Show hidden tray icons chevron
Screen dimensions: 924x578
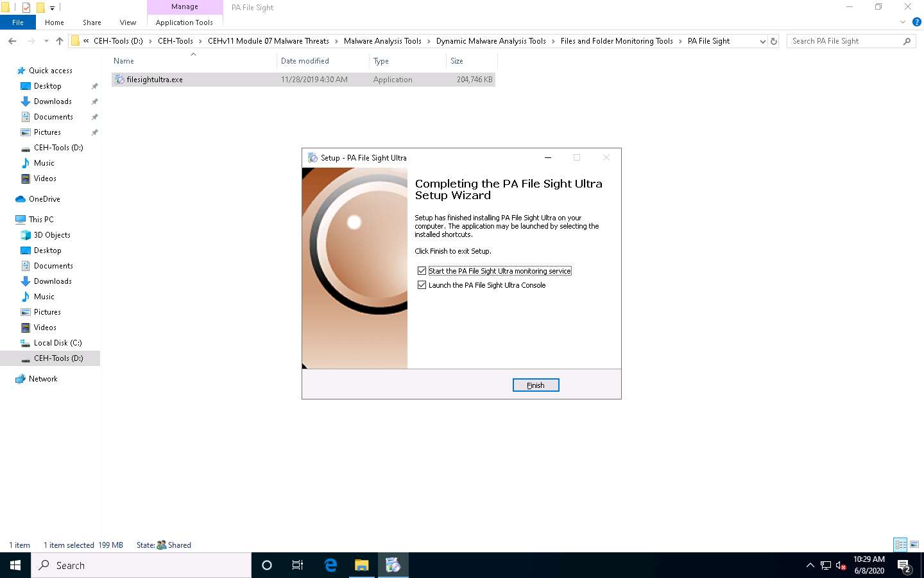(810, 565)
